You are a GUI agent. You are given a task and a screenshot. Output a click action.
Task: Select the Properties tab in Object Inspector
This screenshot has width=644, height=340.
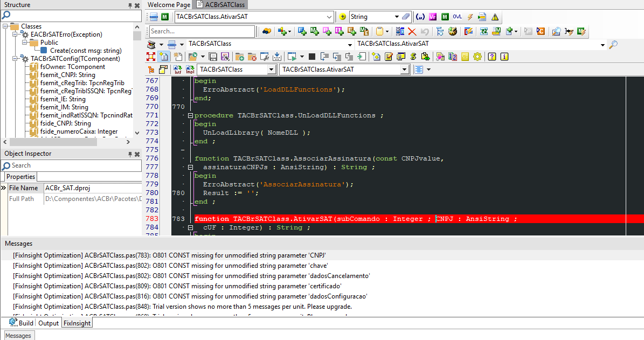coord(20,177)
